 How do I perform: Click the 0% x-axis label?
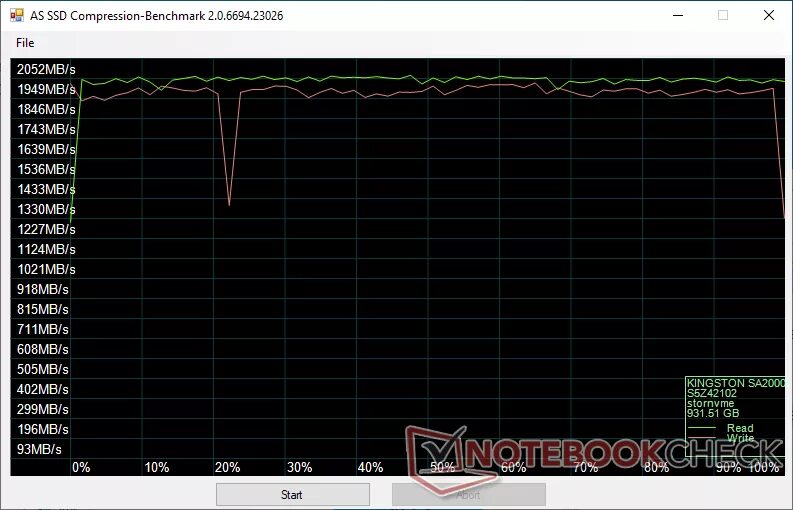click(x=81, y=468)
